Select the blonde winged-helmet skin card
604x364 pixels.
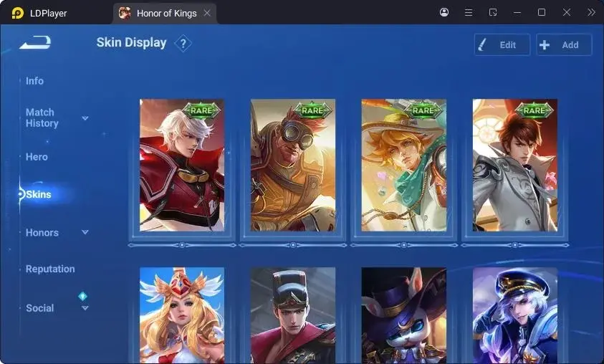point(182,315)
